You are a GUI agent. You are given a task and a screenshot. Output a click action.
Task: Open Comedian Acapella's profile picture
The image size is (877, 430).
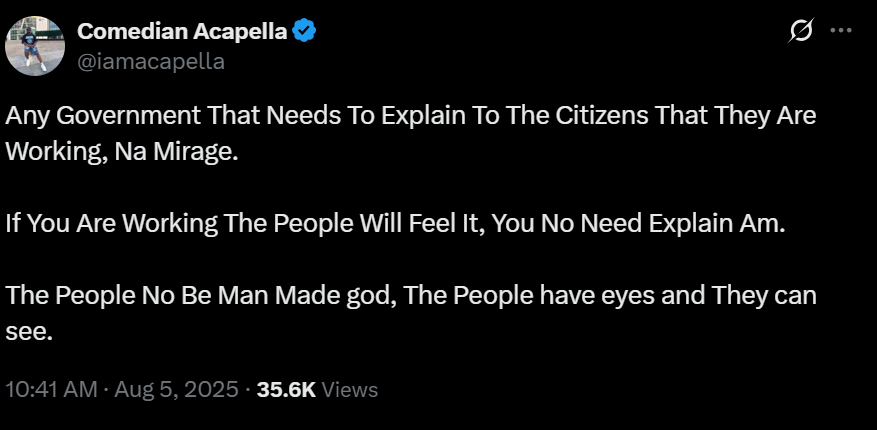point(37,46)
